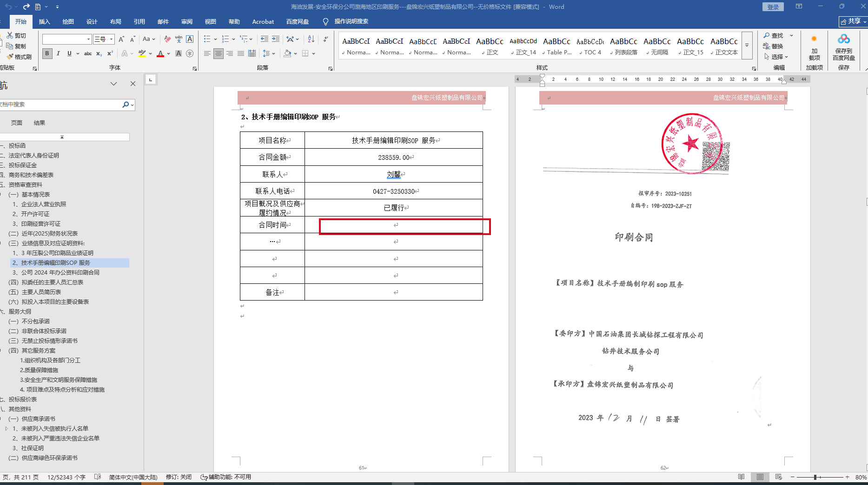Open the Review (审阅) ribbon tab
Viewport: 868px width, 485px height.
pyautogui.click(x=186, y=21)
